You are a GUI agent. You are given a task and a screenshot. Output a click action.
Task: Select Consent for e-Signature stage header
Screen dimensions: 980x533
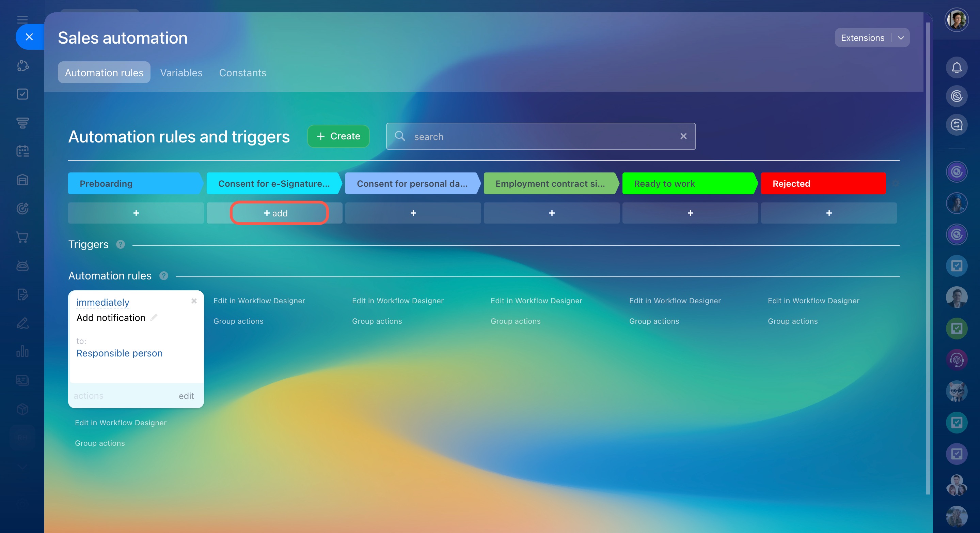pos(274,183)
